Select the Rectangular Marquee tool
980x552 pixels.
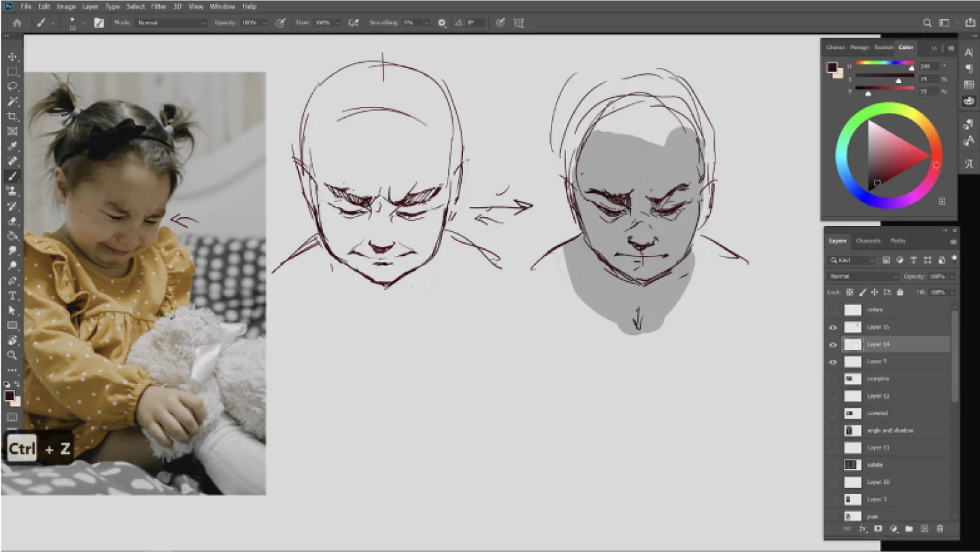click(x=12, y=71)
